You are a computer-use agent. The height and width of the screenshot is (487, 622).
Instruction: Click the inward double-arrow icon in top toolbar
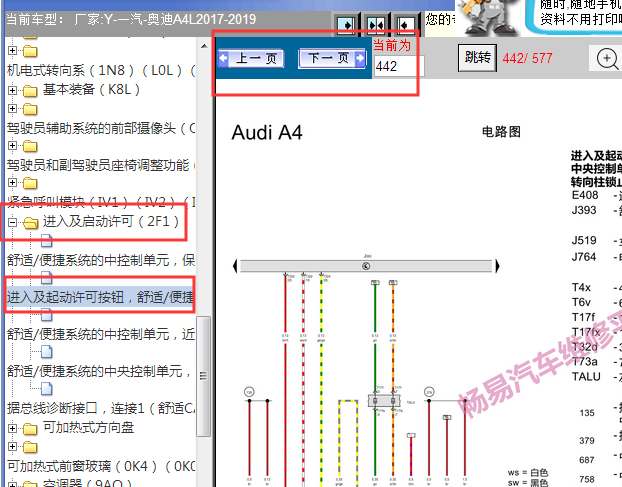375,25
